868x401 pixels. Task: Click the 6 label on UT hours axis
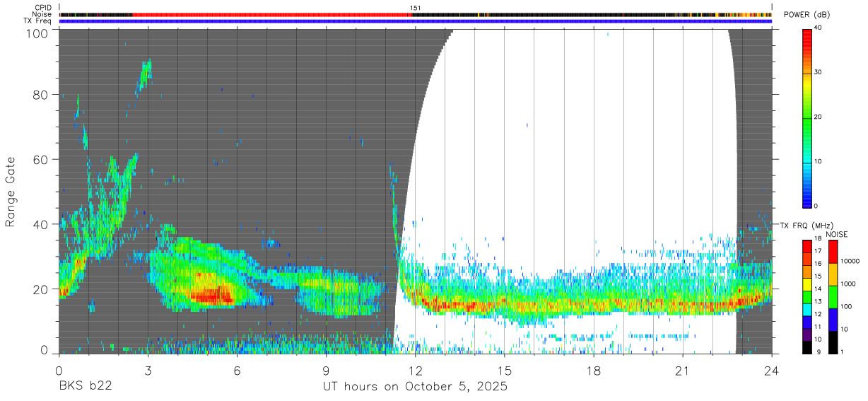coord(237,371)
